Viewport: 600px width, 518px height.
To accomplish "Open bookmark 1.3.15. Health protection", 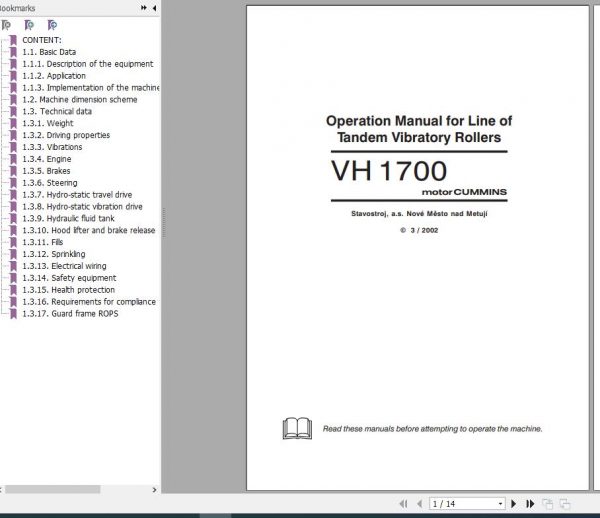I will click(68, 290).
